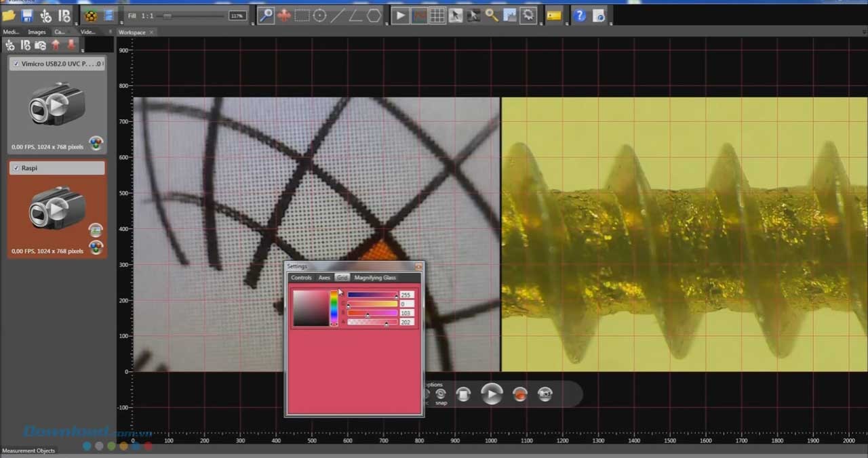Toggle the Raspi camera checkbox
Screen dimensions: 868x458
coord(16,167)
